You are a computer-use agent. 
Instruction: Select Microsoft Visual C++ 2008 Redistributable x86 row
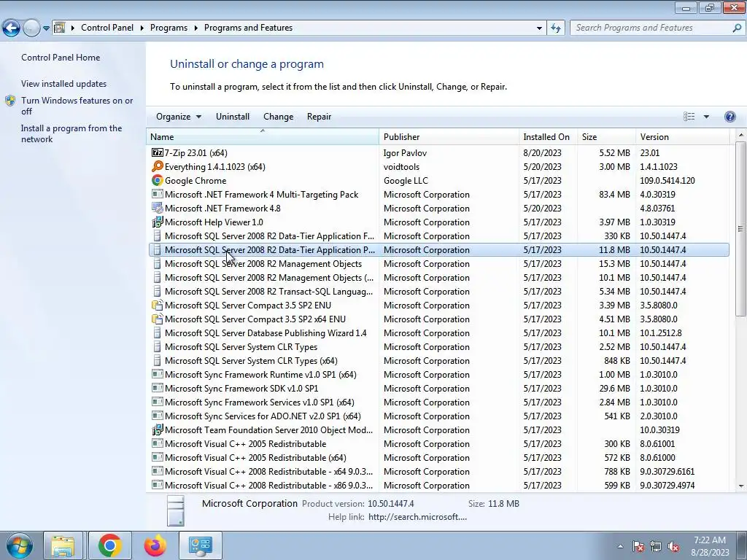point(438,485)
